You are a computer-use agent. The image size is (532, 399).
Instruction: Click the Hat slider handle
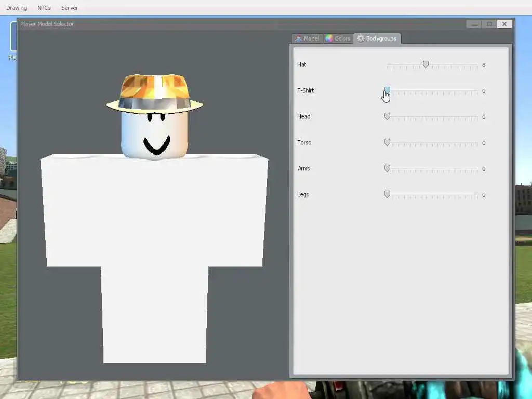[425, 64]
